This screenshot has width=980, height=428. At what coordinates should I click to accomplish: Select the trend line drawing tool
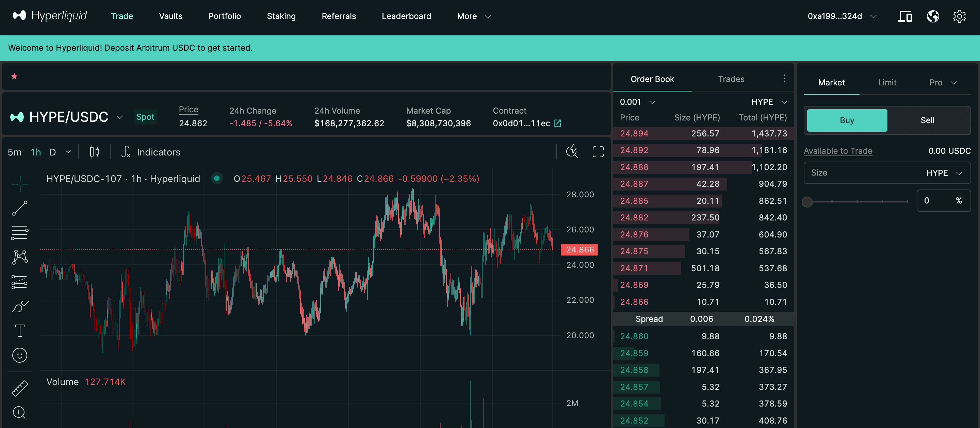(20, 209)
